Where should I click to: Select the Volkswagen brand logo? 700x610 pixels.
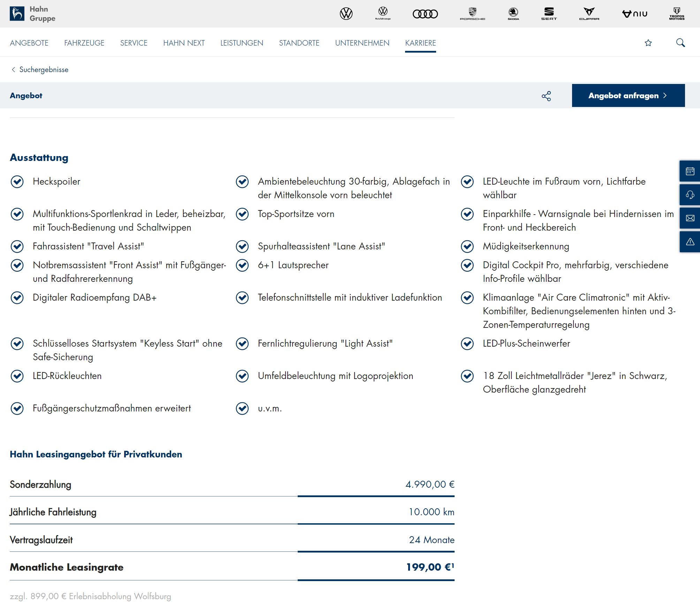[346, 14]
